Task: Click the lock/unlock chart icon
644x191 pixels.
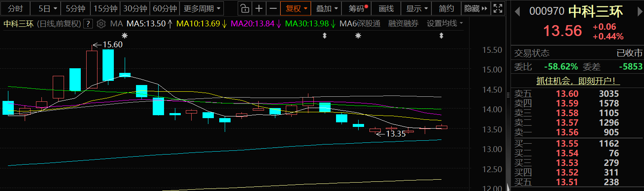Action: [x=245, y=8]
